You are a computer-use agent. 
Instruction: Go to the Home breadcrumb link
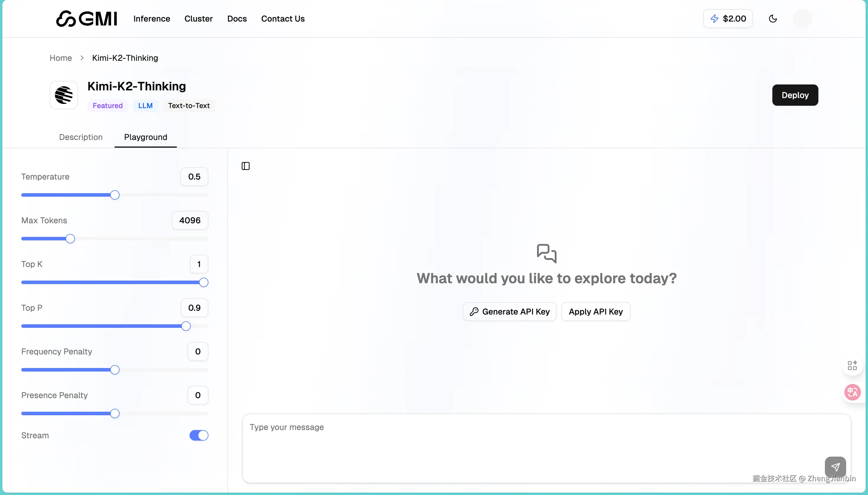coord(61,58)
